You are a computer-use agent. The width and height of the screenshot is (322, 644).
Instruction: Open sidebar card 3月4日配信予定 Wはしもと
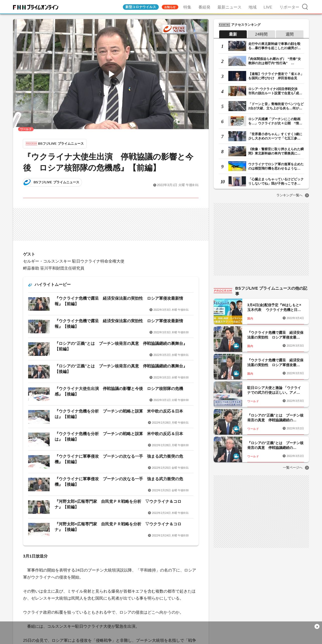click(x=261, y=311)
